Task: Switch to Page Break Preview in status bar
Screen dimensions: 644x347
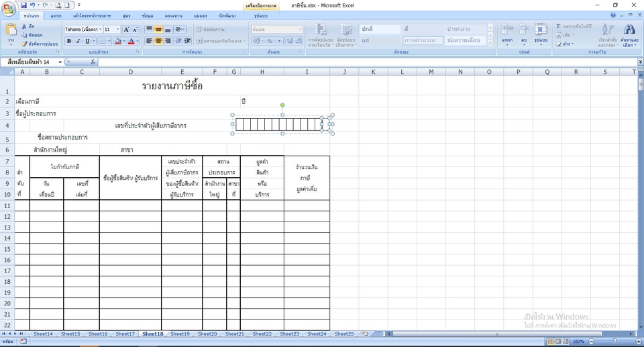Action: [566, 341]
